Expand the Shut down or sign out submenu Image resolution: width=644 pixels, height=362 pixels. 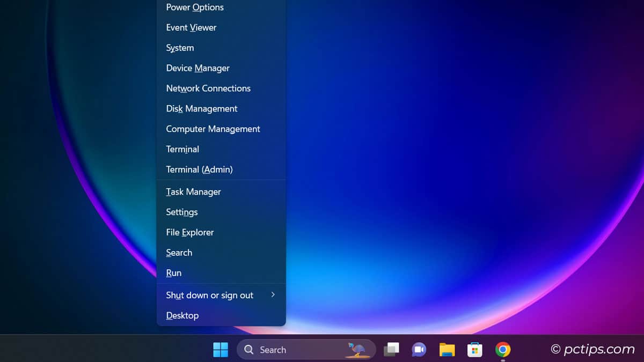(209, 295)
